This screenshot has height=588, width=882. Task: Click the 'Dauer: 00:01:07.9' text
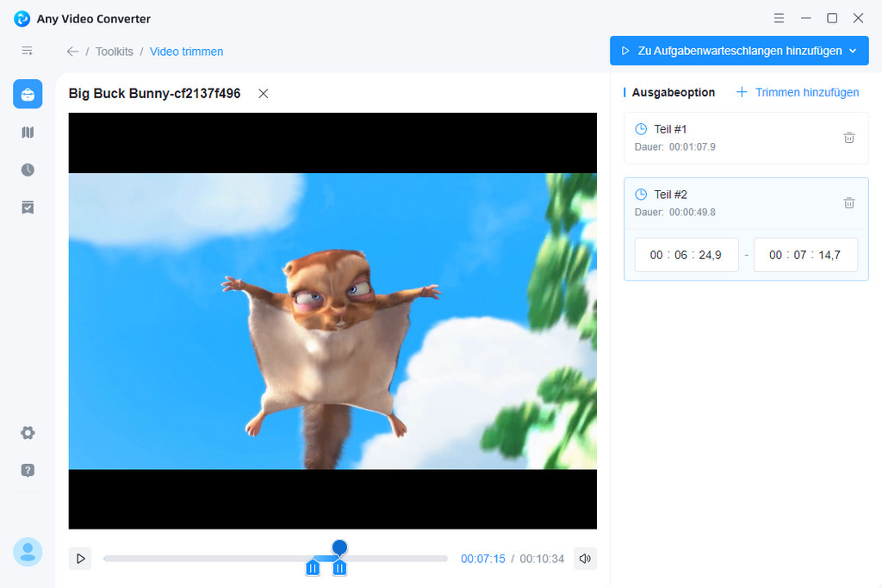(x=675, y=147)
